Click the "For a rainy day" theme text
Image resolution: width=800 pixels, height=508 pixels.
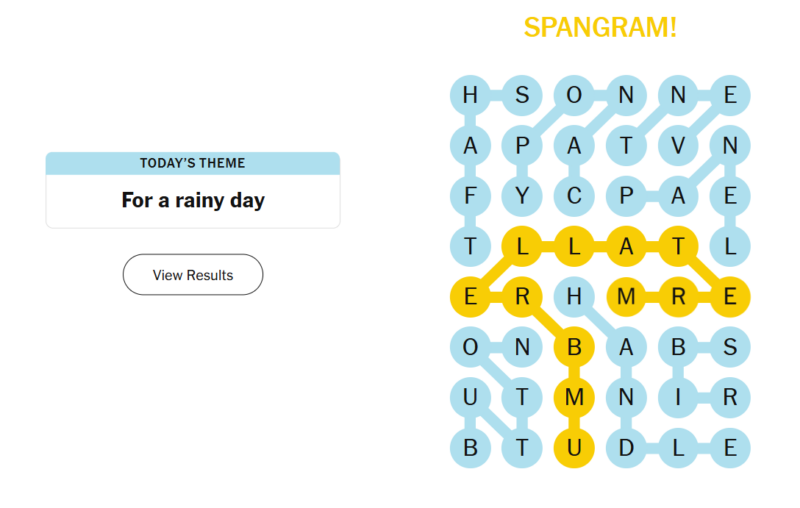193,200
